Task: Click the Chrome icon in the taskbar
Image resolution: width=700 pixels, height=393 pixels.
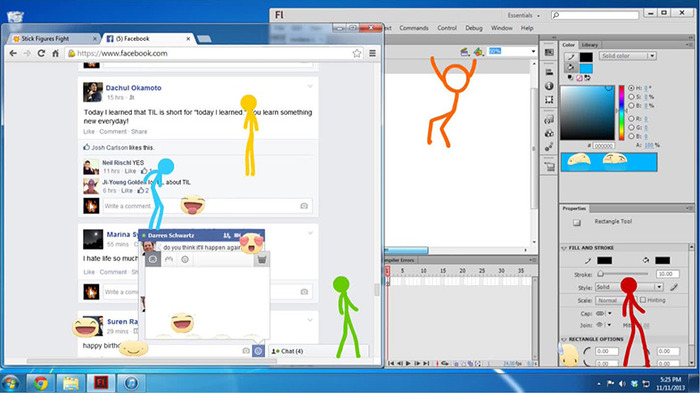Action: [x=41, y=383]
